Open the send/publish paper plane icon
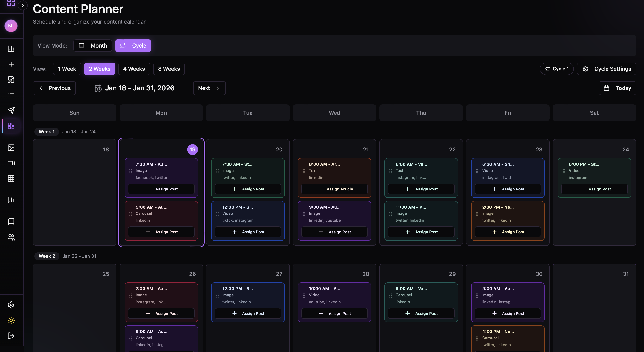 [11, 110]
